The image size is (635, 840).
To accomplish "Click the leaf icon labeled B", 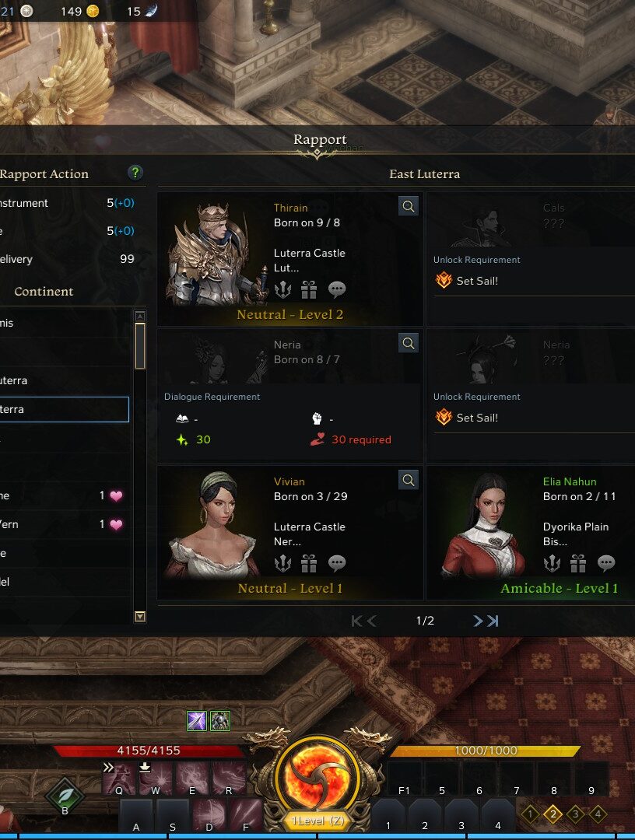I will tap(65, 796).
